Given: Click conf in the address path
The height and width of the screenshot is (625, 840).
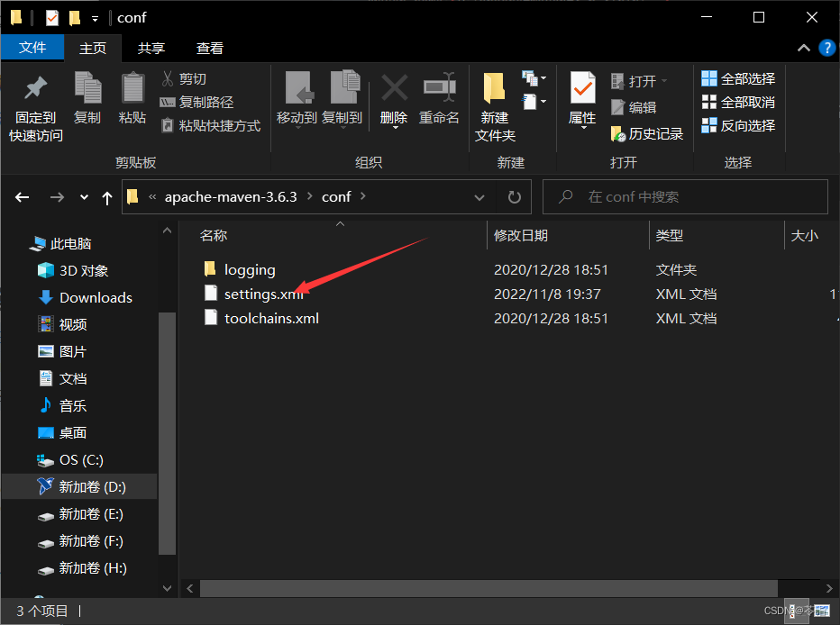Looking at the screenshot, I should pos(336,197).
